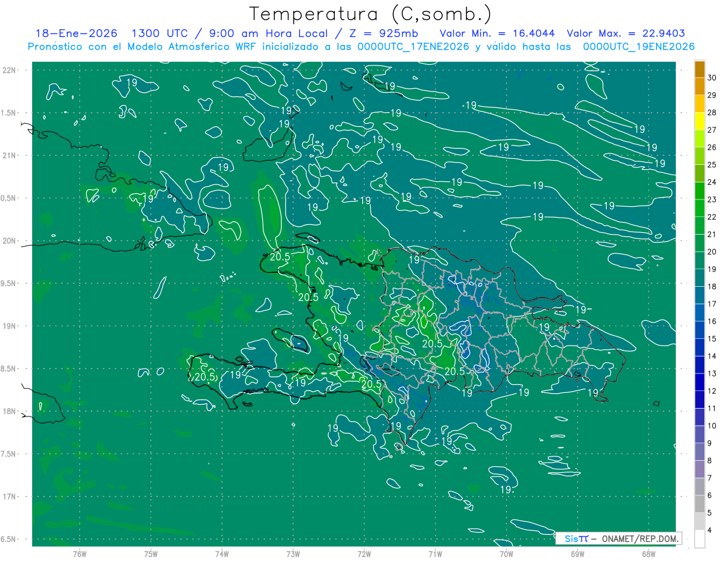Click the 72W longitude axis label
The height and width of the screenshot is (562, 728).
click(364, 554)
